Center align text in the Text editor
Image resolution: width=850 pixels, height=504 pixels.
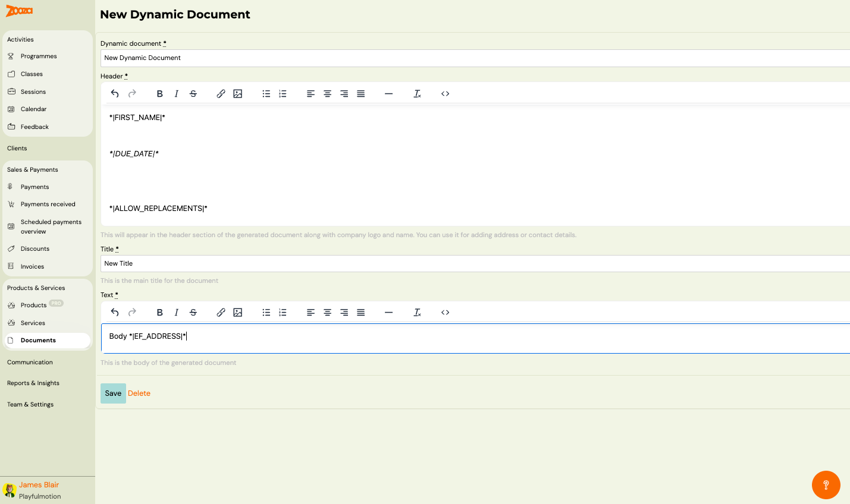click(x=327, y=312)
